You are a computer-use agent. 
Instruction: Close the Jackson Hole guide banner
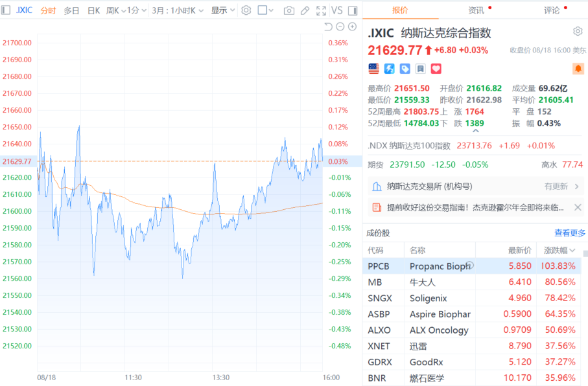578,207
